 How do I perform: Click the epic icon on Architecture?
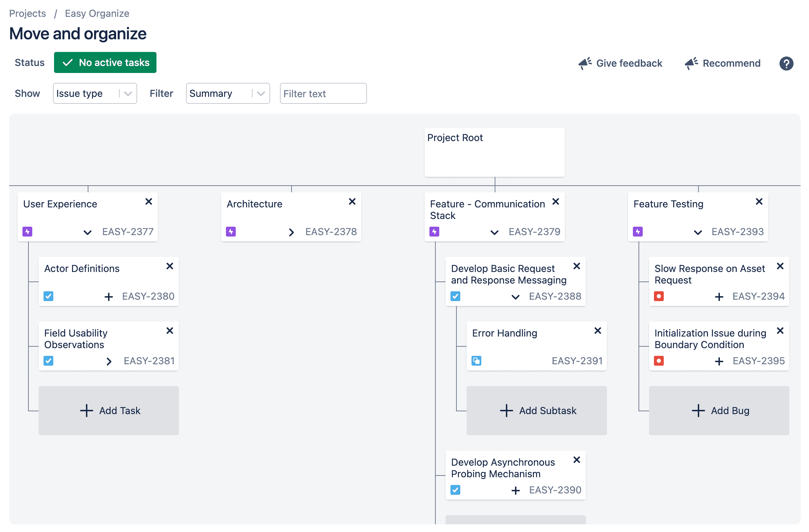tap(231, 232)
